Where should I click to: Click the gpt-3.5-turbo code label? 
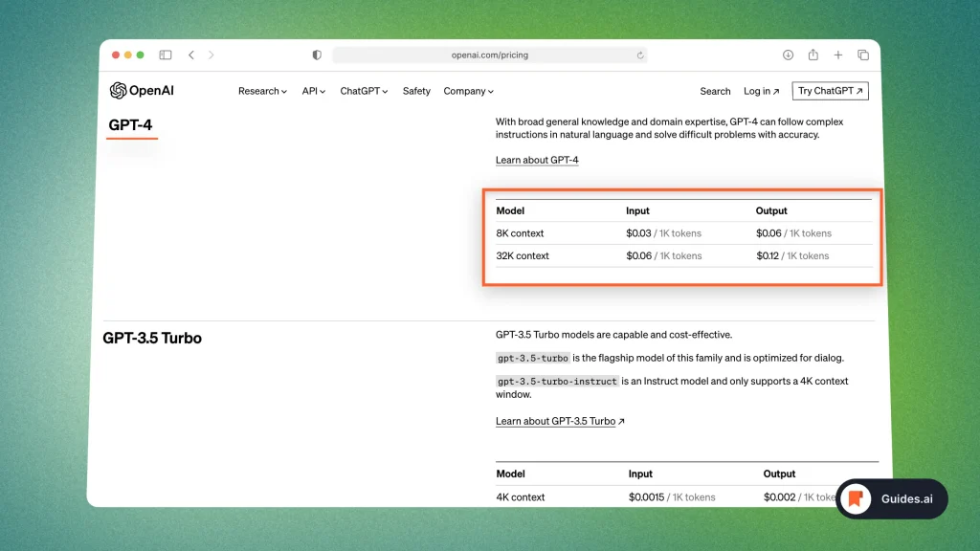(533, 358)
